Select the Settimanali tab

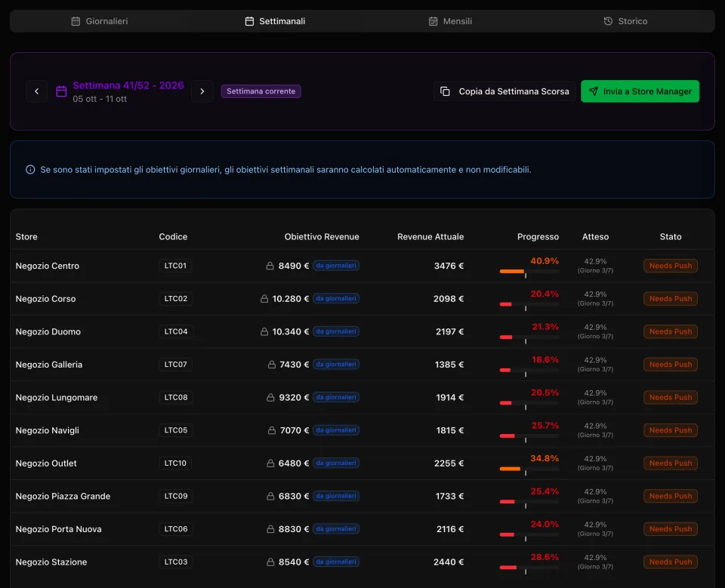pos(275,21)
